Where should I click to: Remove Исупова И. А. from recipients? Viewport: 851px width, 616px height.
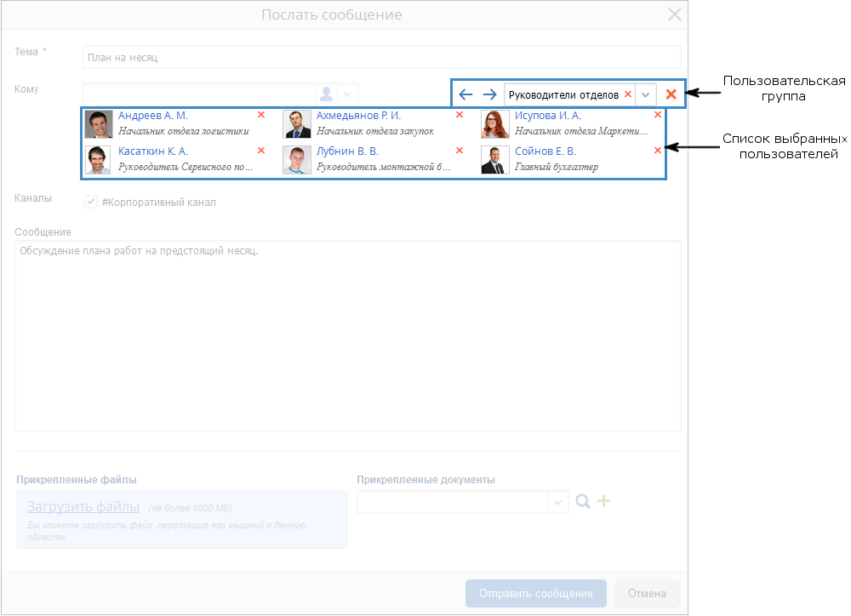(658, 115)
